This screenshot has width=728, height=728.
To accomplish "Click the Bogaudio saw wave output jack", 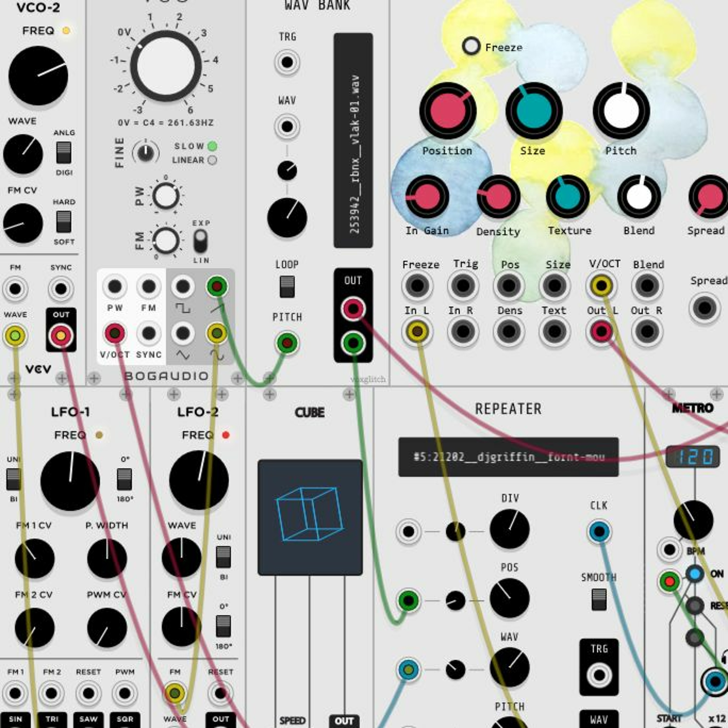I will pyautogui.click(x=217, y=287).
